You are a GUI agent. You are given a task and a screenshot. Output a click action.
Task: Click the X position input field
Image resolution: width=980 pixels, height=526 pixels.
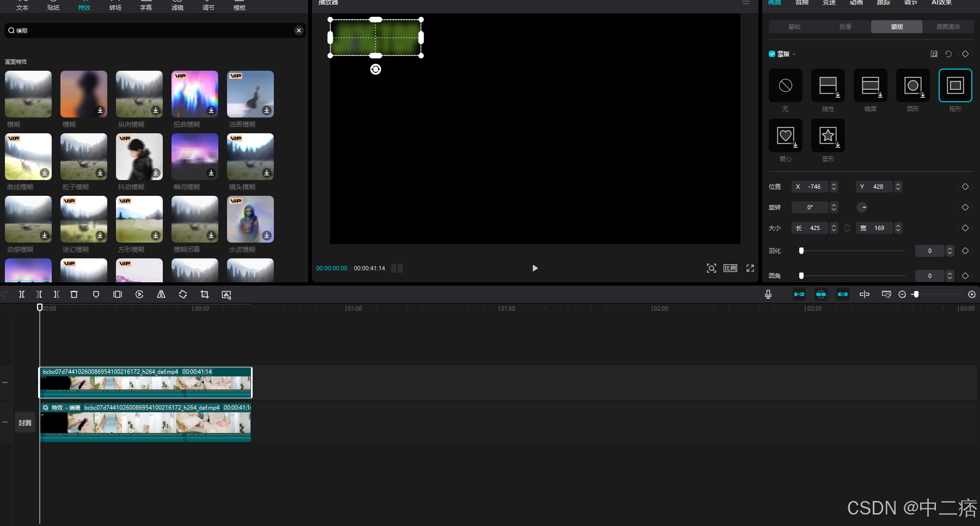tap(810, 187)
